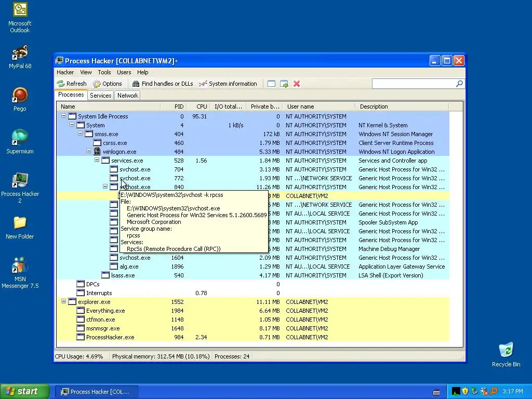
Task: Click the red X terminate icon
Action: [297, 84]
